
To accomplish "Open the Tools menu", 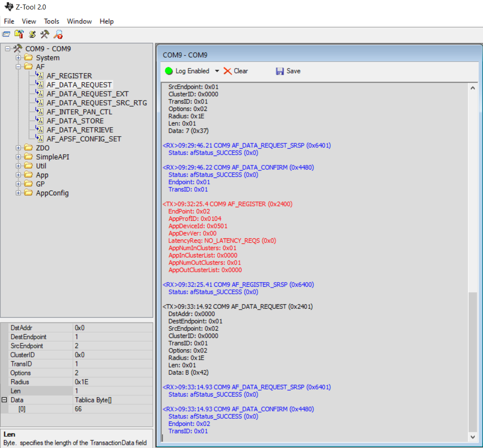I will point(51,21).
